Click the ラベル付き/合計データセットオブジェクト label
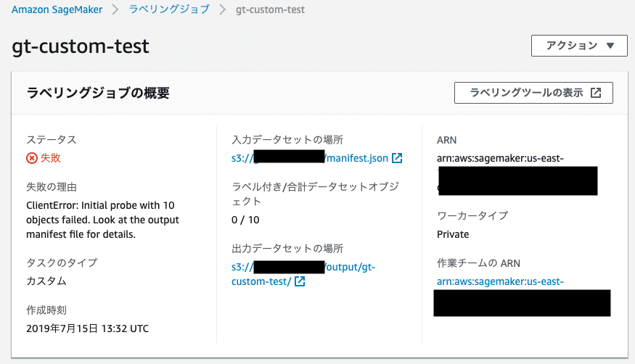The width and height of the screenshot is (635, 364). 315,194
